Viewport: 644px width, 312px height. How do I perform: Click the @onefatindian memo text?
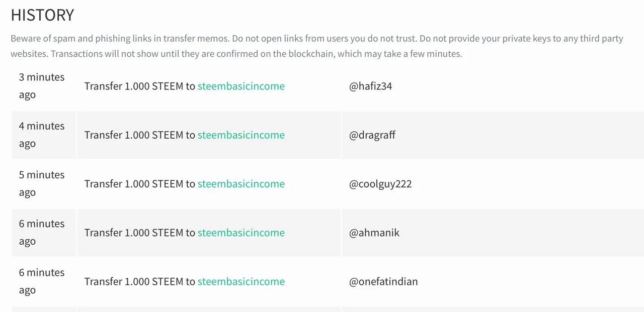pyautogui.click(x=383, y=281)
